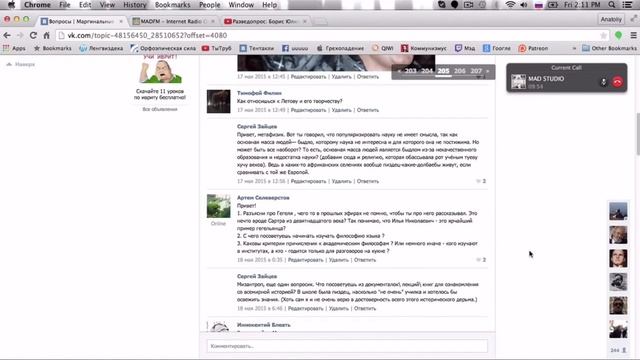This screenshot has width=640, height=360.
Task: Reload the current page
Action: (33, 36)
